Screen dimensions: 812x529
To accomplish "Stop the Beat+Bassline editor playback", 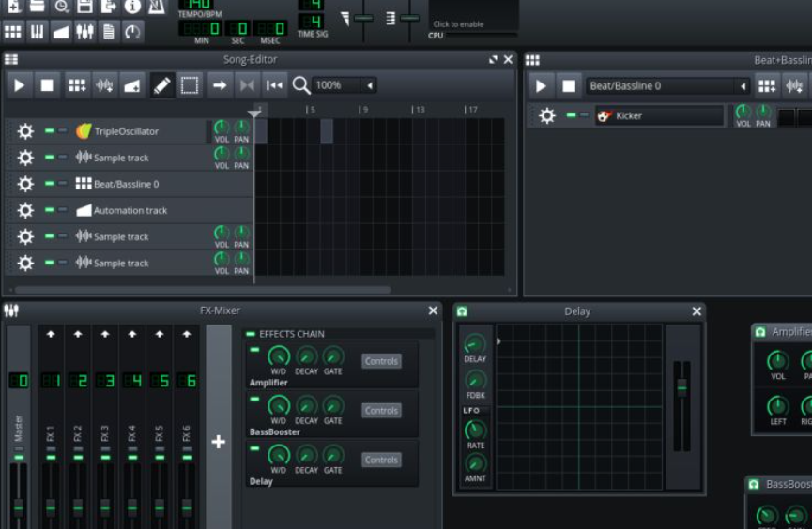I will pos(568,86).
